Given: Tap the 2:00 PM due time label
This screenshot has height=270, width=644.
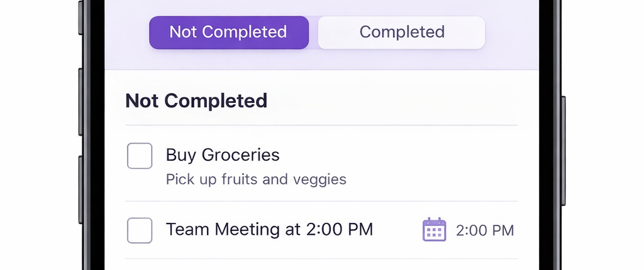Looking at the screenshot, I should click(485, 230).
